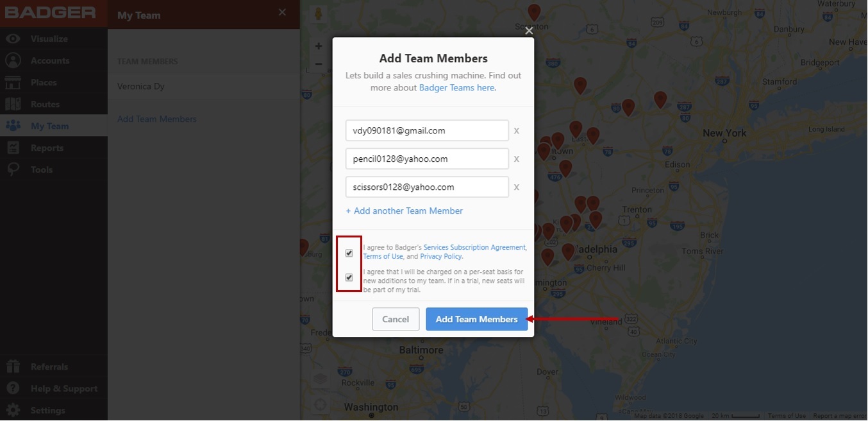Open the map's Terms of Use link
Screen dimensions: 868x421
[787, 416]
